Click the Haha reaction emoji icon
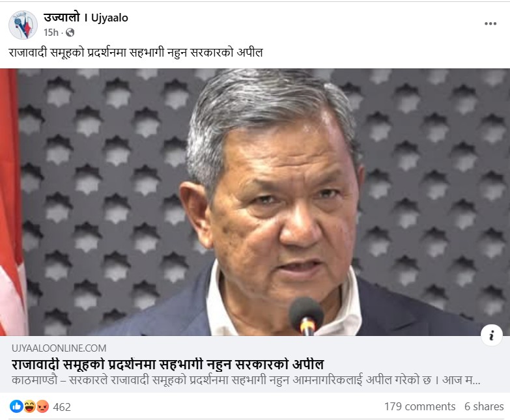The height and width of the screenshot is (420, 510). [x=29, y=406]
